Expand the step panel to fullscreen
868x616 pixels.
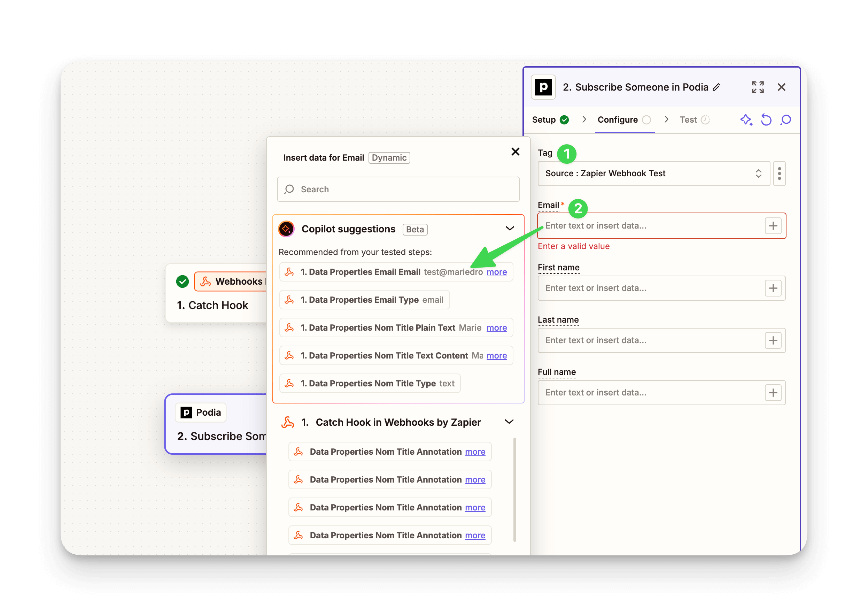coord(757,87)
